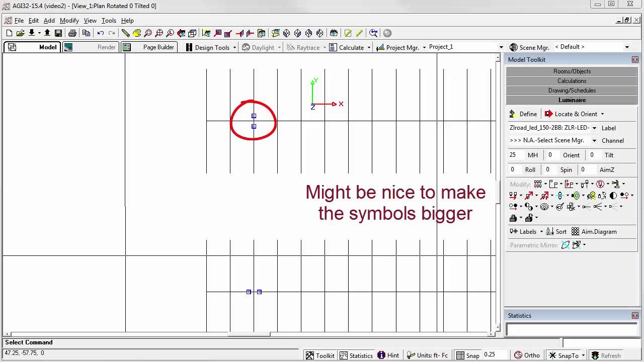Click the New file icon
Viewport: 644px width, 362px height.
pyautogui.click(x=9, y=33)
